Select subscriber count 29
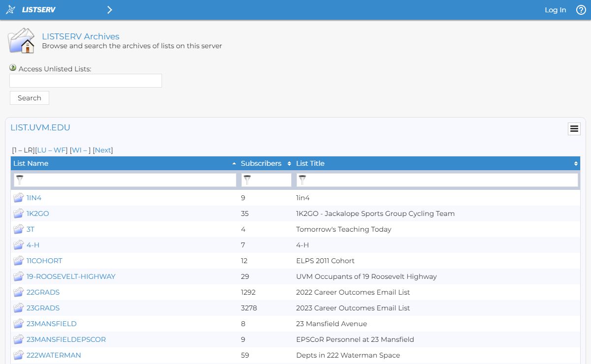Image resolution: width=591 pixels, height=364 pixels. click(245, 276)
